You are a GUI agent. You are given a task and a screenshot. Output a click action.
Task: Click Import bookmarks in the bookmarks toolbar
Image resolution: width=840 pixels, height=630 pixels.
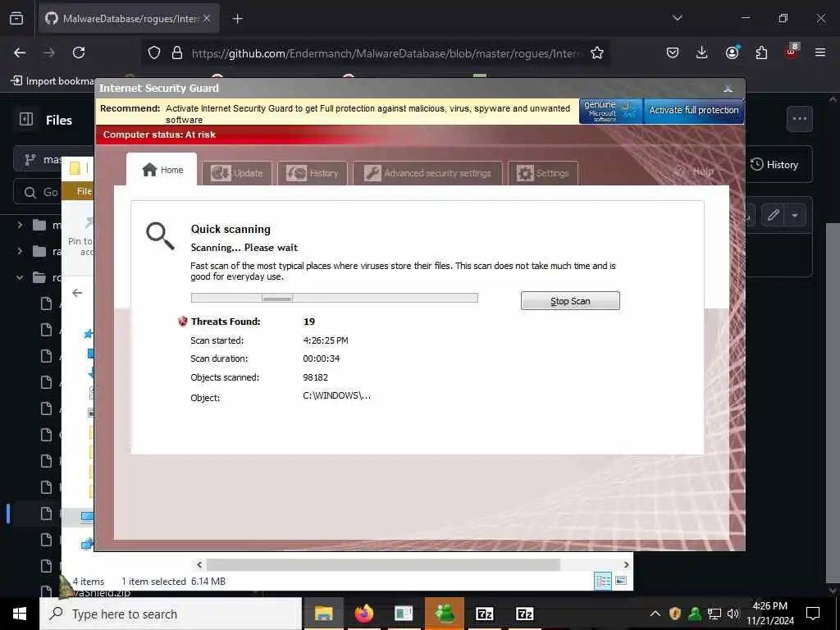[52, 81]
